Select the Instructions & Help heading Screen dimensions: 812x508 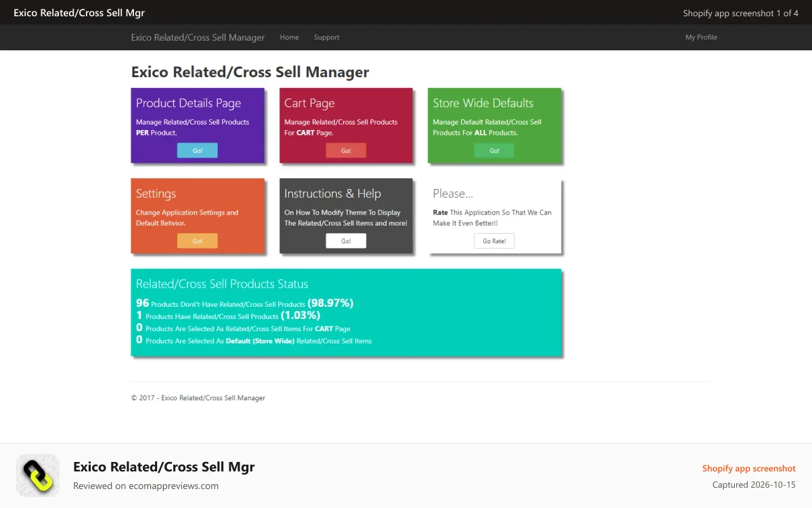(x=332, y=194)
